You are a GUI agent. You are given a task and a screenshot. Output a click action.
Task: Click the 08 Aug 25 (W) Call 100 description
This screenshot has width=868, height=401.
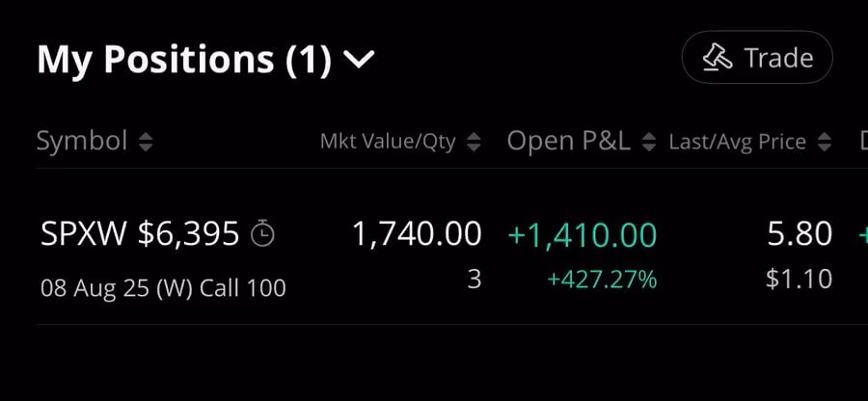pyautogui.click(x=163, y=288)
